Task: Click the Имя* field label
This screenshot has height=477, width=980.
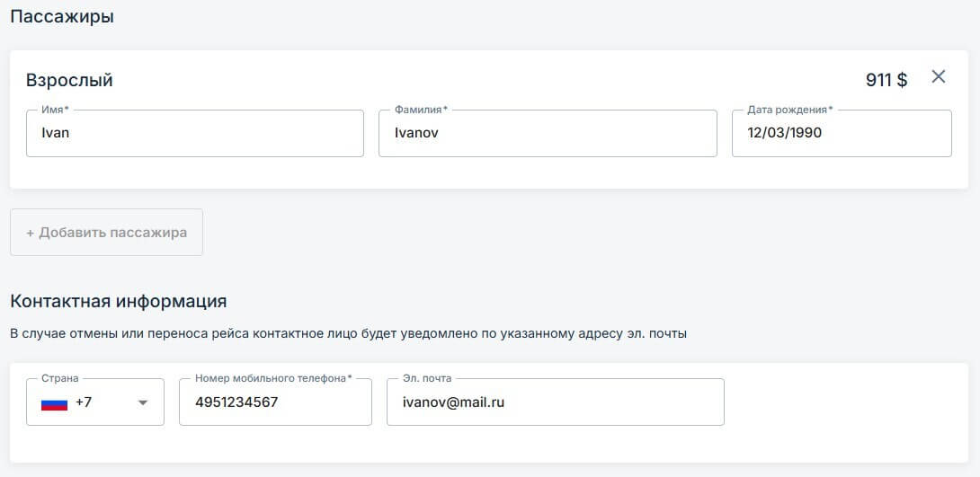Action: coord(55,110)
